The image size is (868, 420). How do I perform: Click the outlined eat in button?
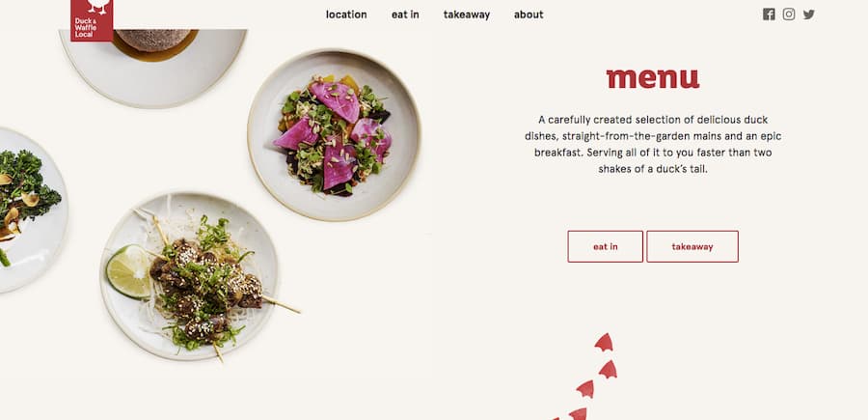tap(605, 246)
